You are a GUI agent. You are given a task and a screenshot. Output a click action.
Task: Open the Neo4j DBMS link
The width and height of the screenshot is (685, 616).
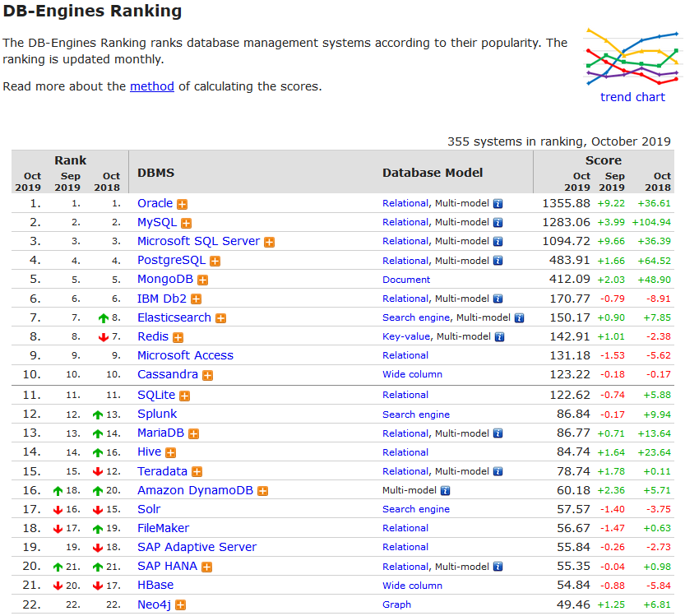[x=155, y=604]
